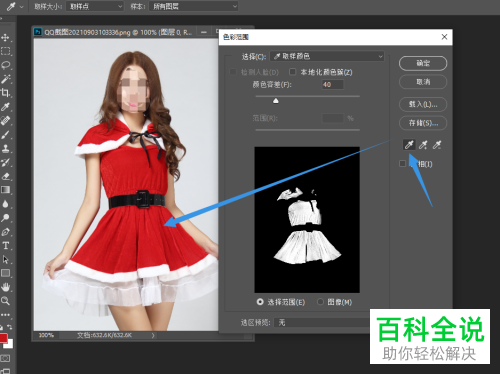The width and height of the screenshot is (500, 374).
Task: Select the Clone Stamp tool
Action: tap(5, 148)
